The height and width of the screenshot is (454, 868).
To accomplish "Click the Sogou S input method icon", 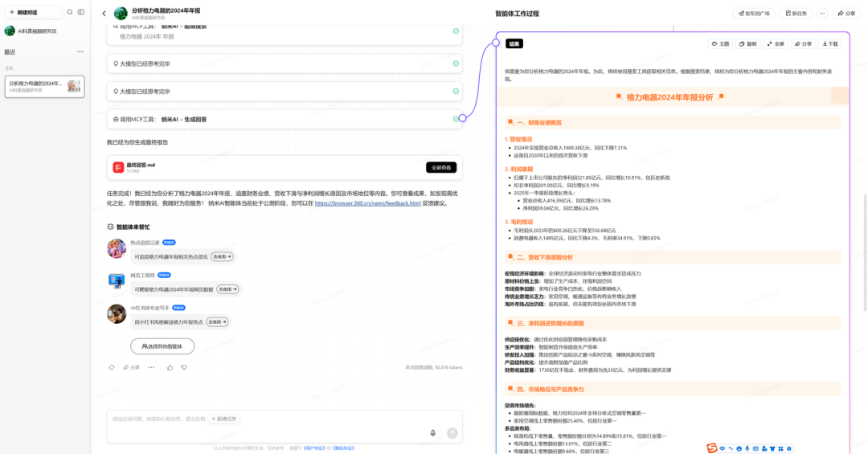I will (712, 448).
